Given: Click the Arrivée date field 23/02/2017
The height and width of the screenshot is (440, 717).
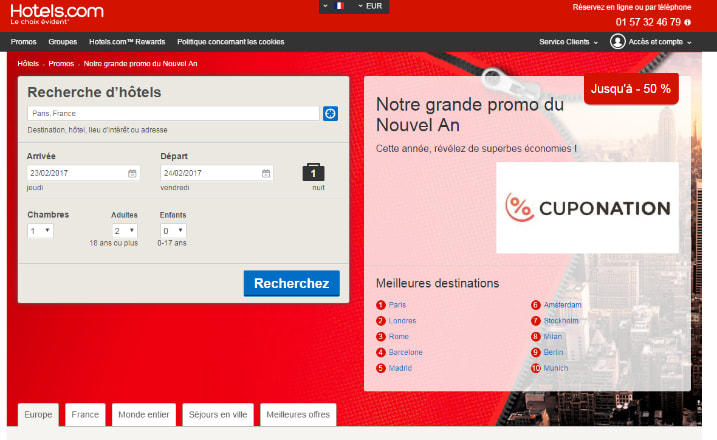Looking at the screenshot, I should (x=83, y=173).
